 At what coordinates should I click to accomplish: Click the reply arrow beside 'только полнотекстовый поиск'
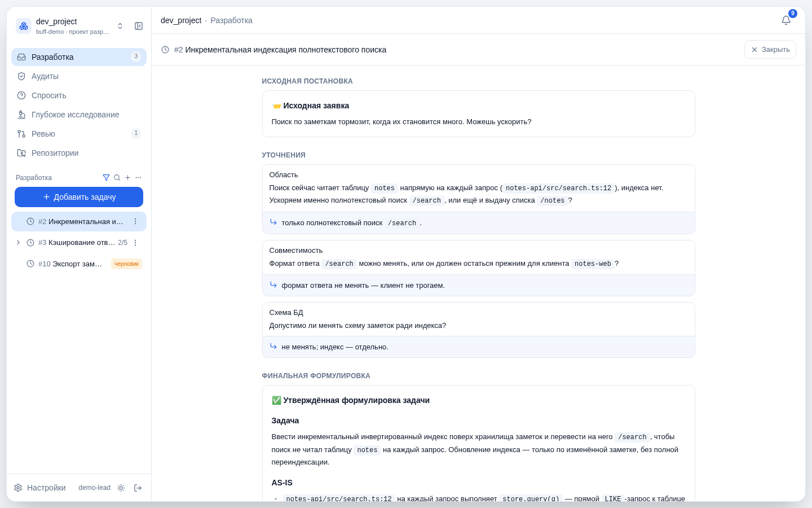pyautogui.click(x=273, y=222)
